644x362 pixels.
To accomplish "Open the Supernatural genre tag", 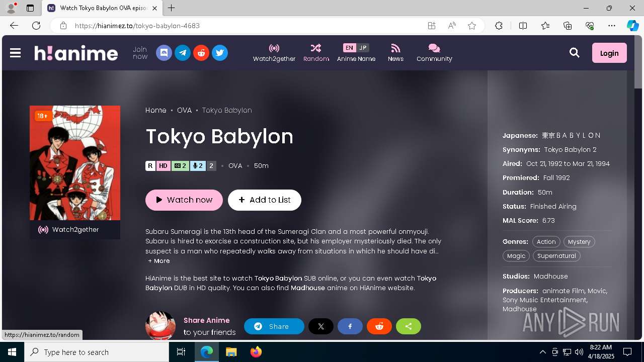I will click(556, 256).
